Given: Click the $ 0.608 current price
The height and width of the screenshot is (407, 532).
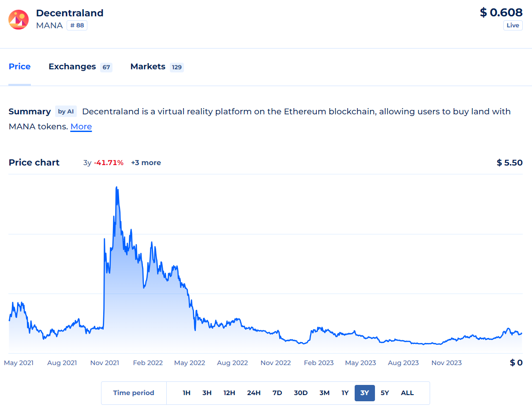Looking at the screenshot, I should coord(501,12).
